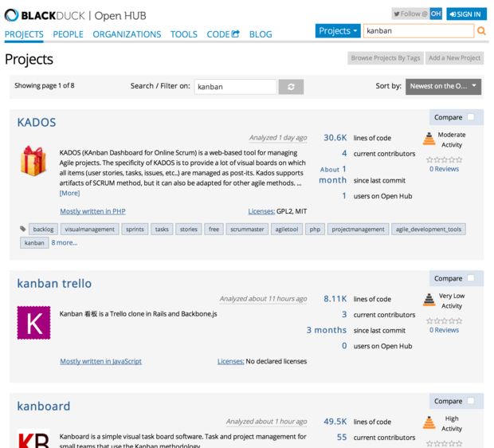Go to the TOOLS nav tab
This screenshot has height=448, width=494.
point(184,34)
